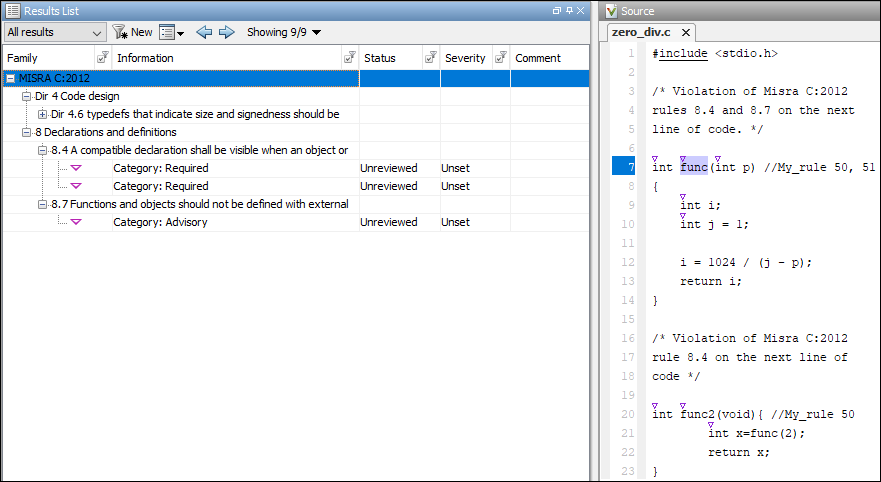This screenshot has height=482, width=881.
Task: Go to the next result arrow
Action: click(227, 32)
